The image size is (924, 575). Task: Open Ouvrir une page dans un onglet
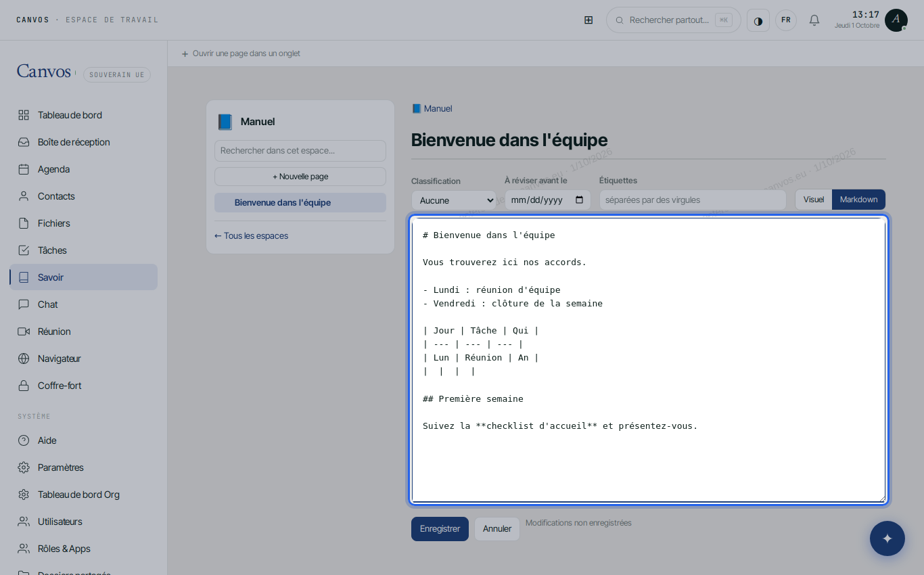(241, 53)
